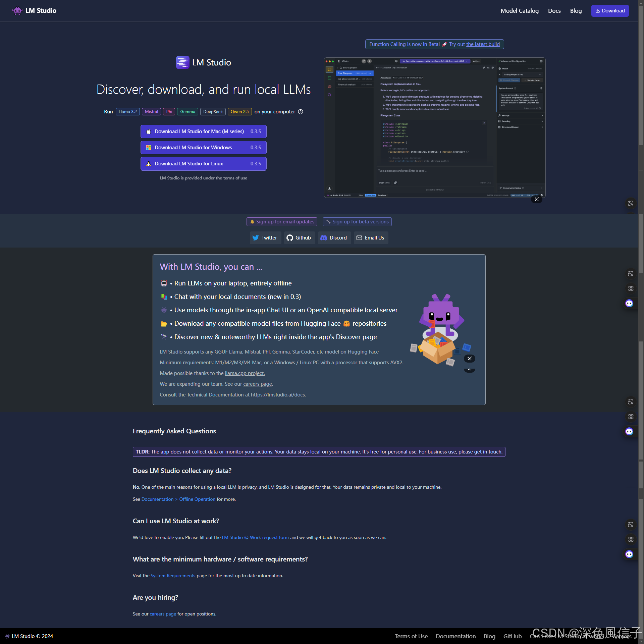Viewport: 644px width, 644px height.
Task: Open the System Requirements link
Action: tap(173, 576)
